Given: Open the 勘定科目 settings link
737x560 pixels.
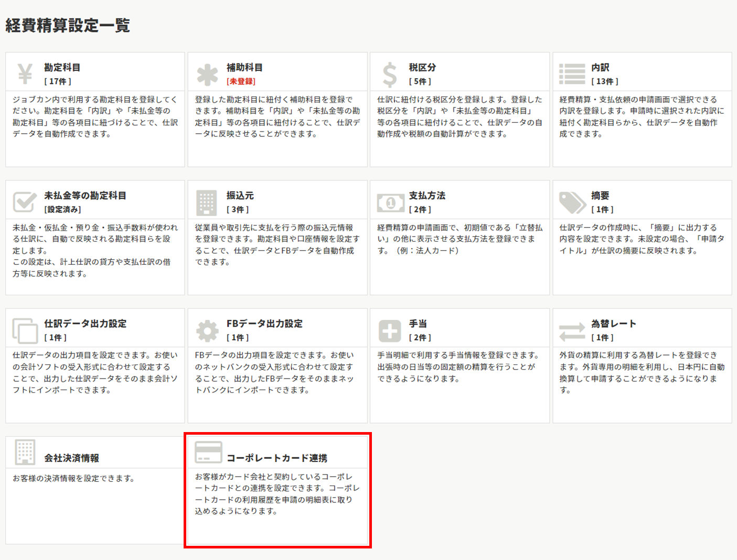Looking at the screenshot, I should click(62, 68).
